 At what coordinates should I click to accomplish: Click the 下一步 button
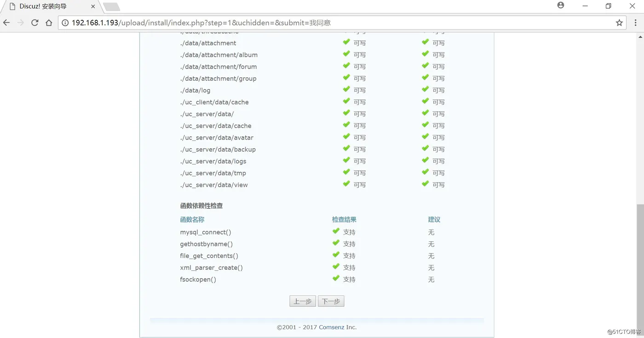coord(331,301)
